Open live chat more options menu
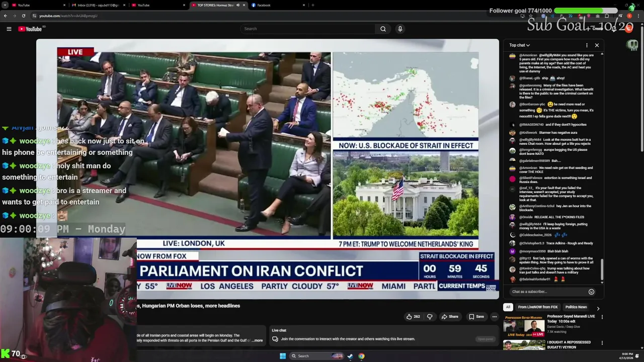 (587, 45)
